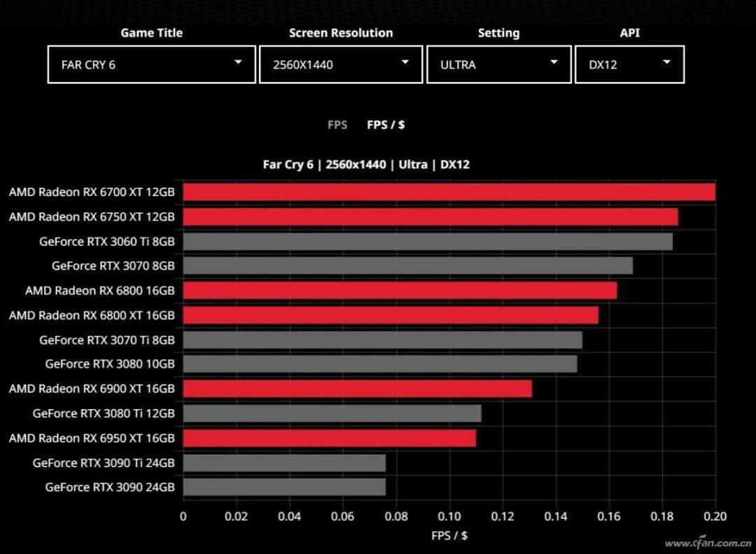Viewport: 756px width, 554px height.
Task: Open the API dropdown showing DX12
Action: (x=629, y=64)
